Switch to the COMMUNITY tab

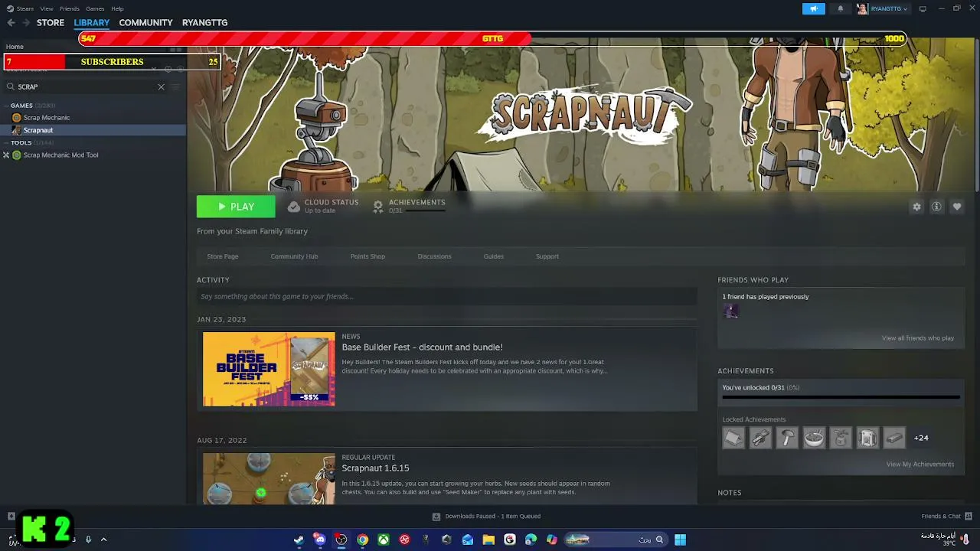point(145,23)
